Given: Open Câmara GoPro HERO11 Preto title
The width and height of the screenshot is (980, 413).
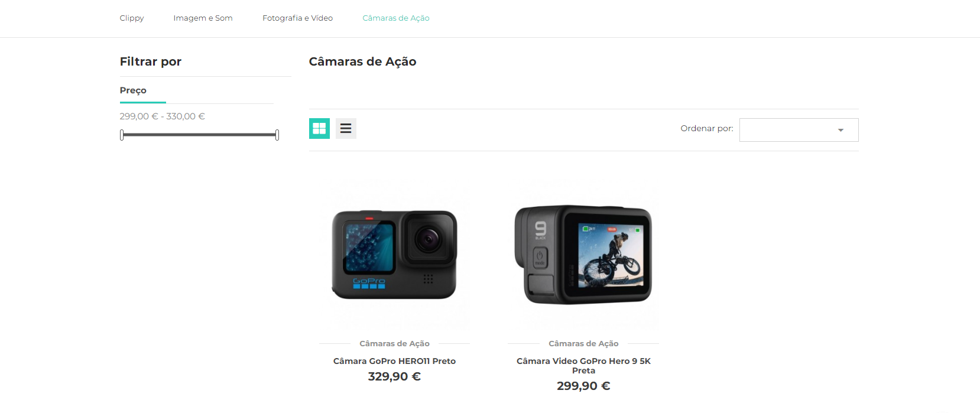Looking at the screenshot, I should (394, 361).
